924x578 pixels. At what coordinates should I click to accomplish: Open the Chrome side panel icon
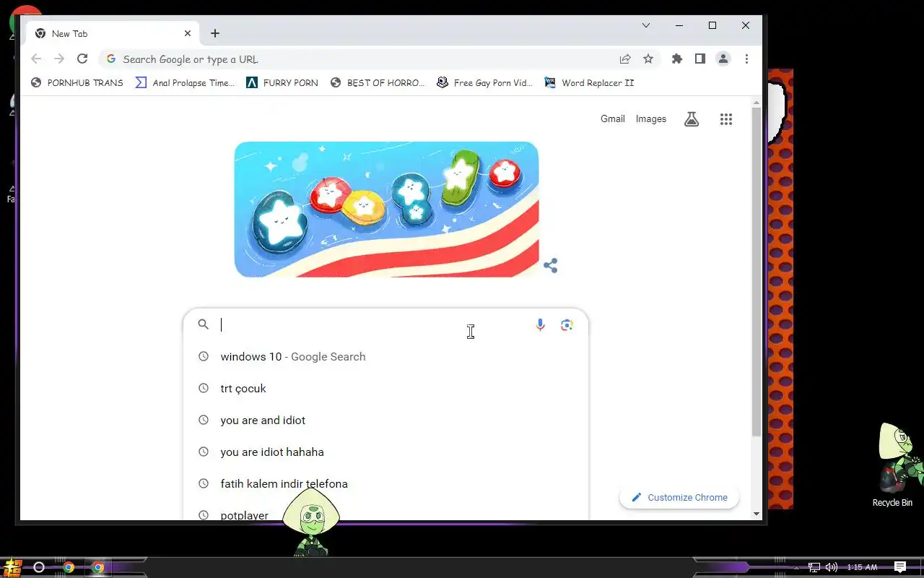point(700,59)
